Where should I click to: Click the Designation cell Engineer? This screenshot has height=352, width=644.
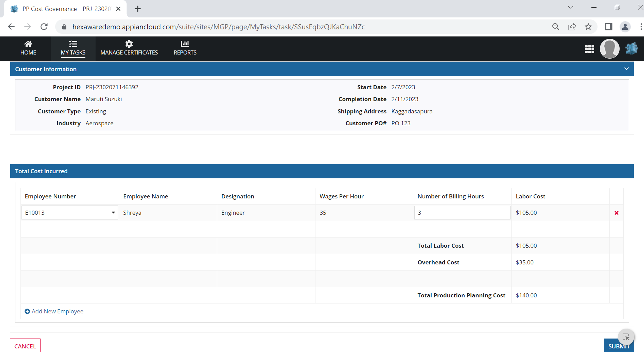coord(233,213)
